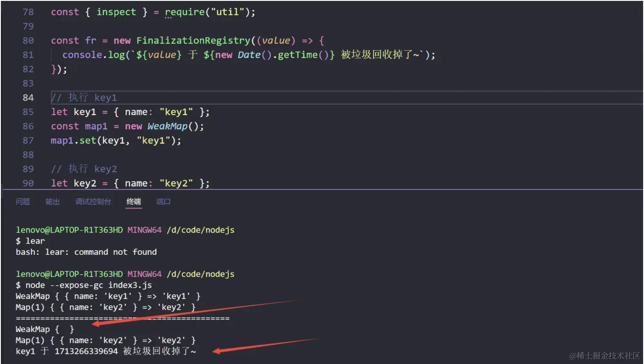This screenshot has height=364, width=644.
Task: Click the first WeakMap output with key1
Action: pyautogui.click(x=108, y=296)
